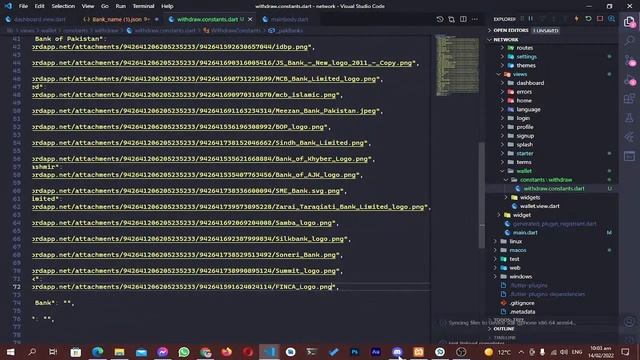The width and height of the screenshot is (640, 360).
Task: Expand the login folder
Action: (x=523, y=118)
